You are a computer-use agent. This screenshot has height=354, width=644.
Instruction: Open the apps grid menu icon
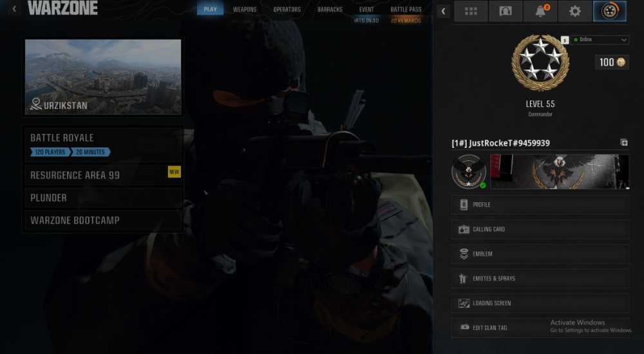[471, 11]
